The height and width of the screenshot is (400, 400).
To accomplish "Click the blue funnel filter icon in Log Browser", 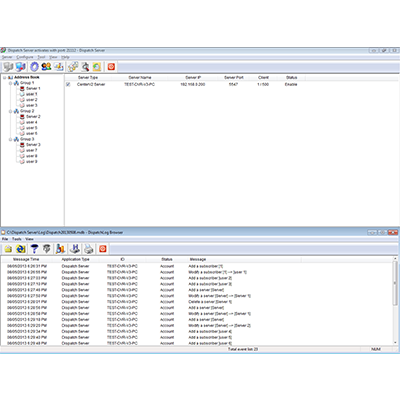I will 34,249.
